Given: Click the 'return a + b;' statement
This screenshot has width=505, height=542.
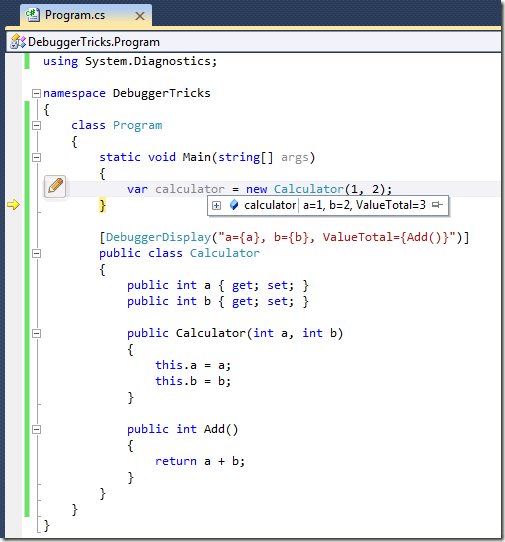Looking at the screenshot, I should (x=200, y=461).
